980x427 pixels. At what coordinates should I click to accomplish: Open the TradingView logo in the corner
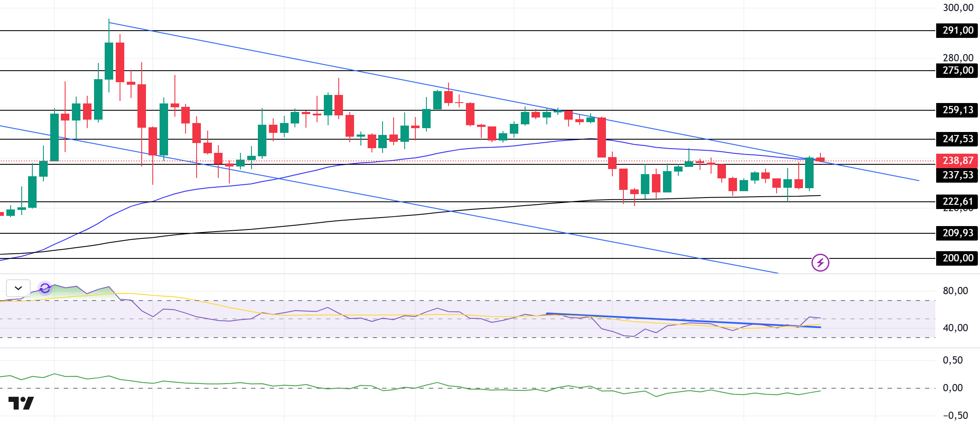coord(21,403)
